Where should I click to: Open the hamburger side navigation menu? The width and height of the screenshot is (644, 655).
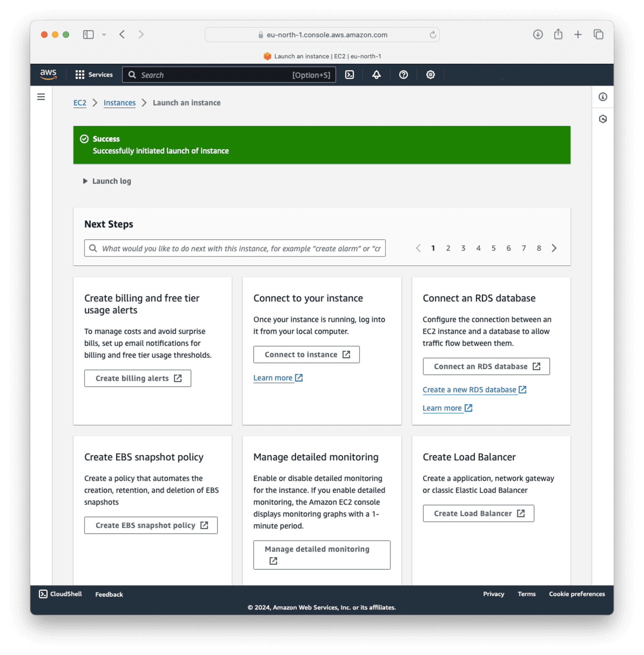41,97
